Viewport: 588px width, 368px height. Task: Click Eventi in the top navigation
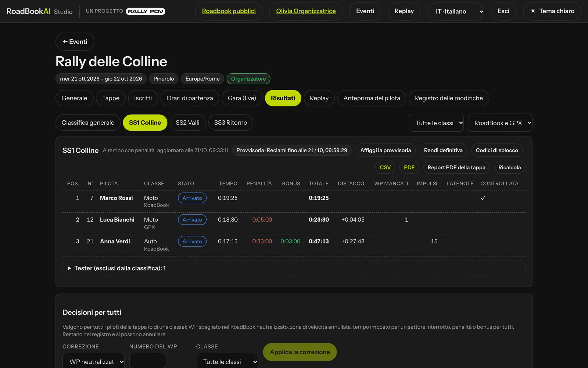pos(365,11)
